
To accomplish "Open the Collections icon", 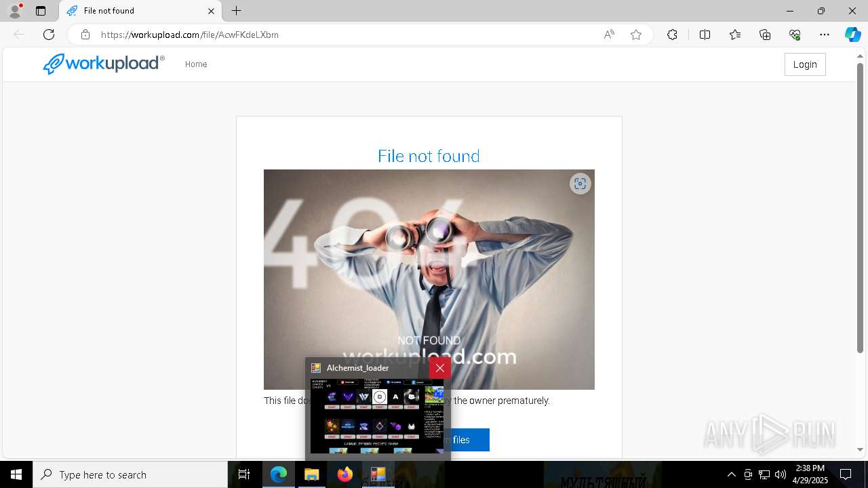I will tap(765, 35).
